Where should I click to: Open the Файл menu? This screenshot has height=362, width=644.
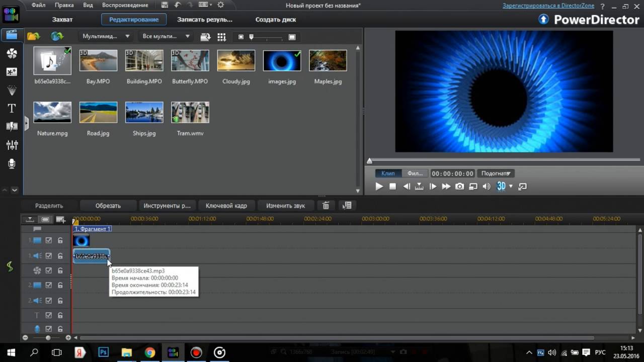[x=38, y=5]
